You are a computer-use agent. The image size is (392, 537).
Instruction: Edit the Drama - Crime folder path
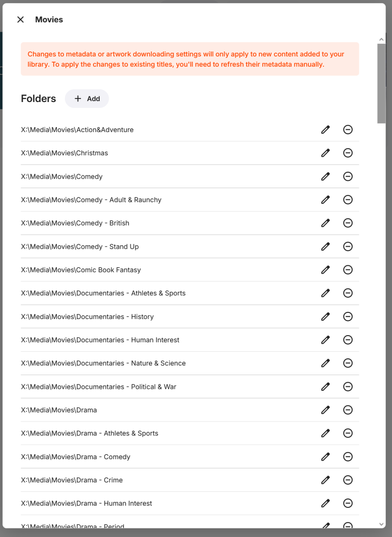click(x=325, y=480)
